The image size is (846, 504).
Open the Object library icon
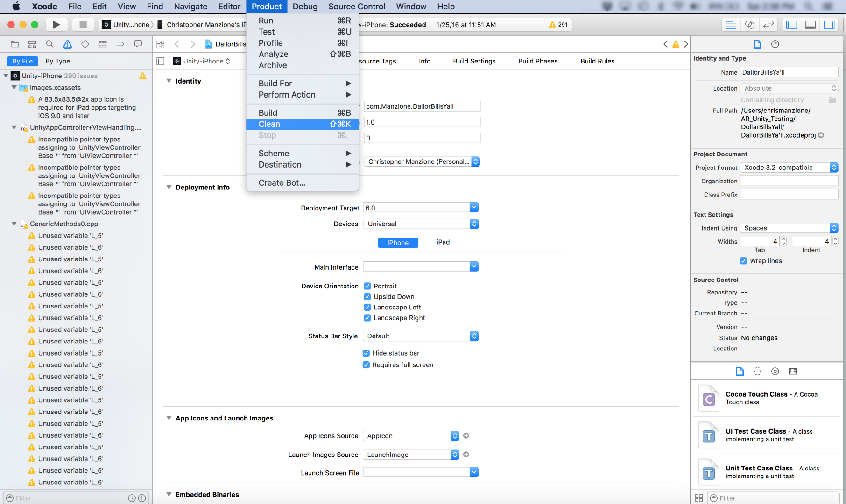tap(775, 371)
